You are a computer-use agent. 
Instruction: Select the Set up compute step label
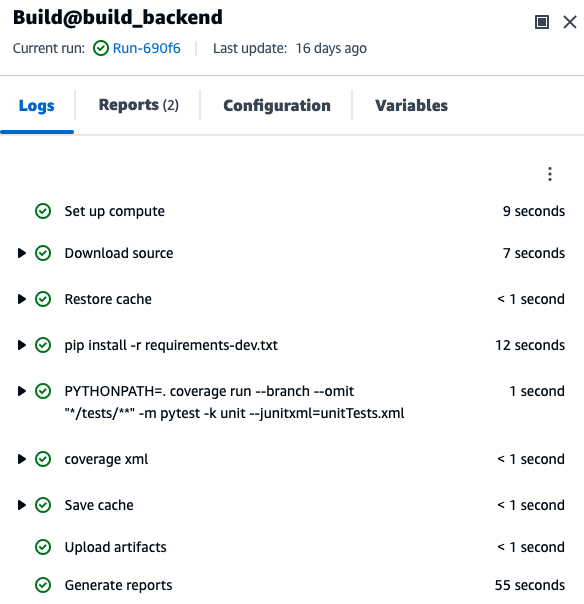pos(114,211)
